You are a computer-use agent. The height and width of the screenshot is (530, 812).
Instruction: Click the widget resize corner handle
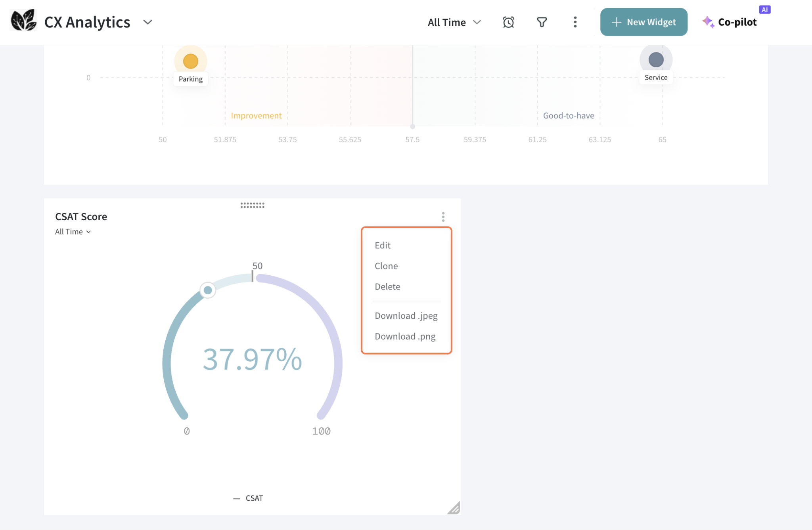click(x=454, y=508)
